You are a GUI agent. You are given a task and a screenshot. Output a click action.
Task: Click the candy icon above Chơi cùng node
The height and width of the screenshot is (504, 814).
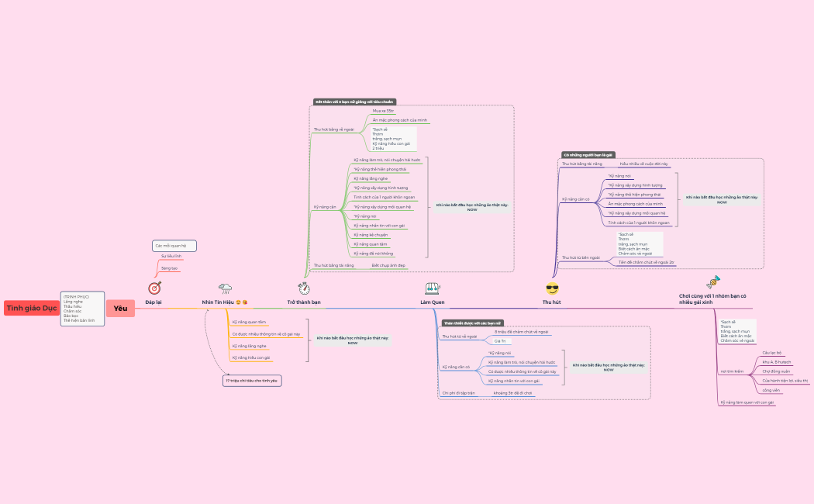point(713,281)
